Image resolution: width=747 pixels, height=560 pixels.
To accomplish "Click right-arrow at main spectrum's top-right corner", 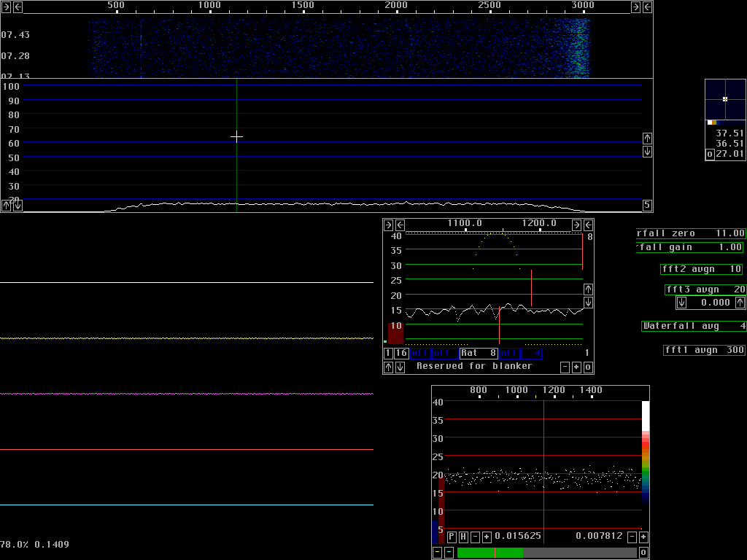I will (x=635, y=7).
